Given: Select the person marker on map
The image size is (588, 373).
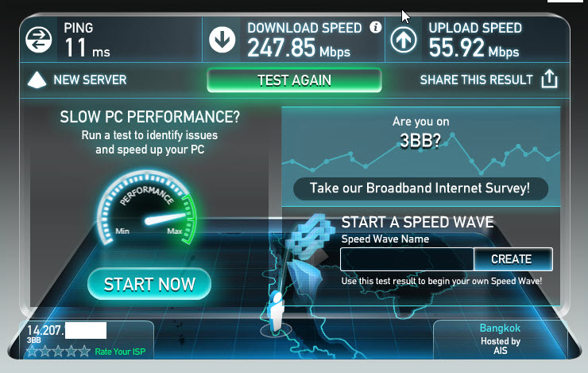Looking at the screenshot, I should tap(277, 311).
